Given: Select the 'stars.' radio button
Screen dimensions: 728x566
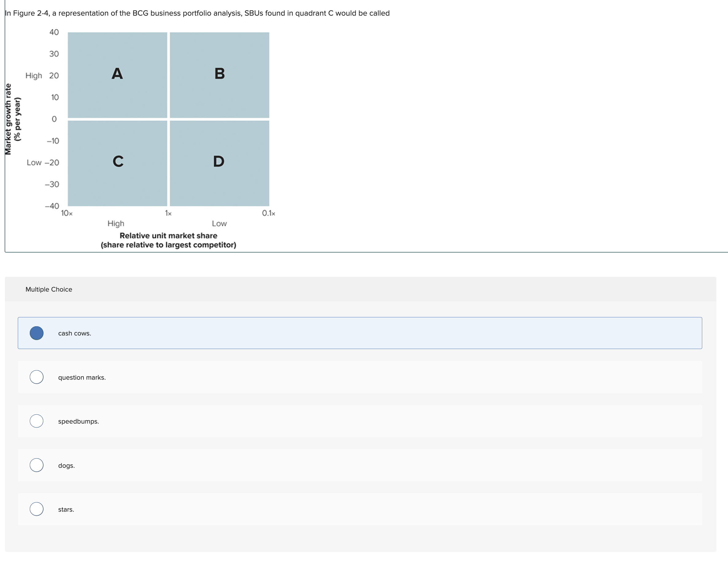Looking at the screenshot, I should click(37, 509).
